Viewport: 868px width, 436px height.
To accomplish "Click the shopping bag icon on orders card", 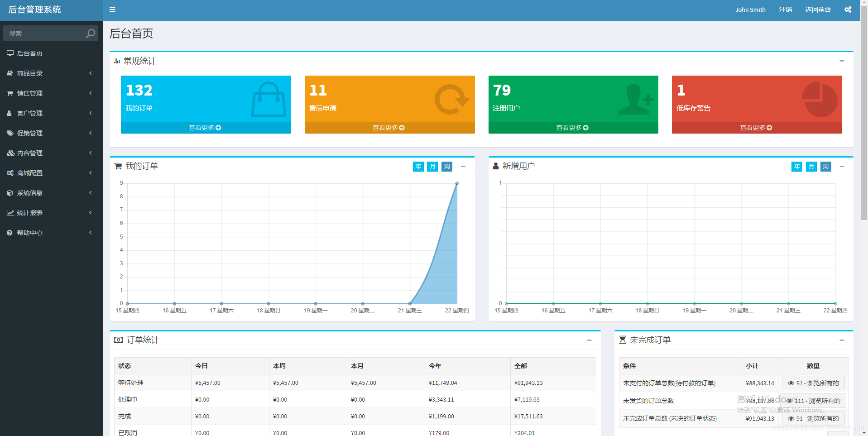I will tap(269, 100).
